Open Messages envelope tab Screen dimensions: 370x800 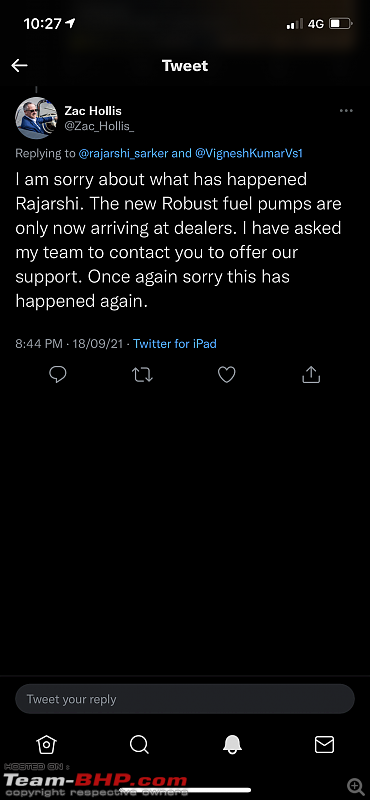pyautogui.click(x=324, y=744)
